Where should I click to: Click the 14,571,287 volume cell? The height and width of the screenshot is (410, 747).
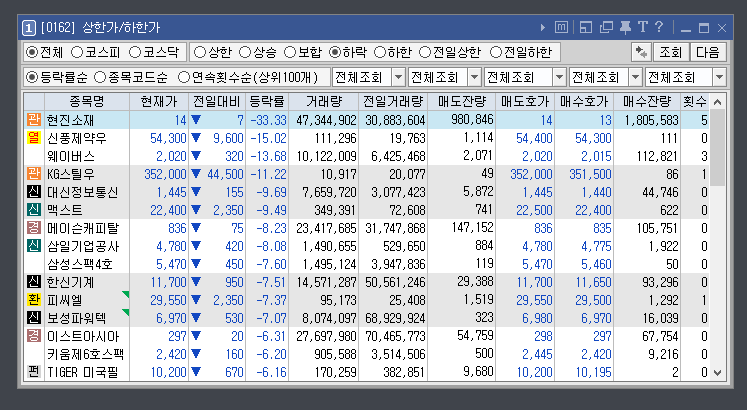tap(326, 282)
